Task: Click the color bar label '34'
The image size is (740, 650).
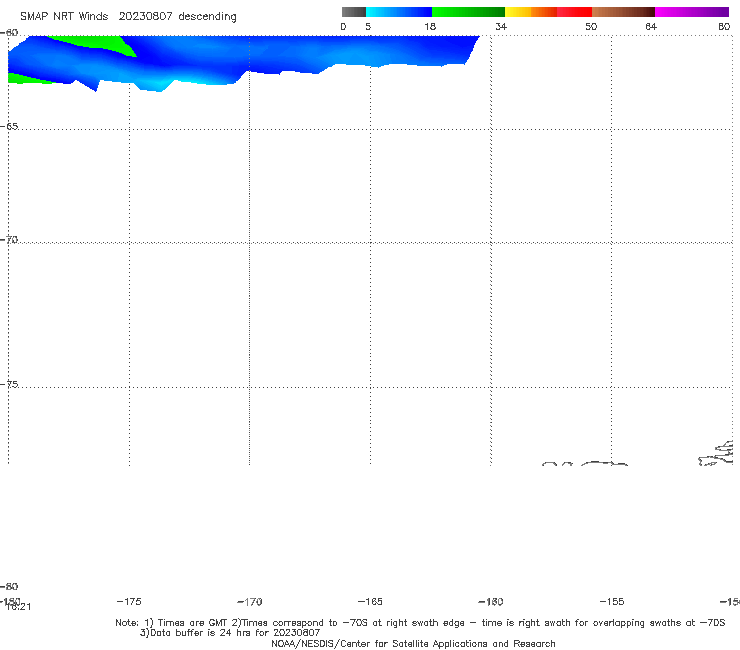Action: coord(501,26)
